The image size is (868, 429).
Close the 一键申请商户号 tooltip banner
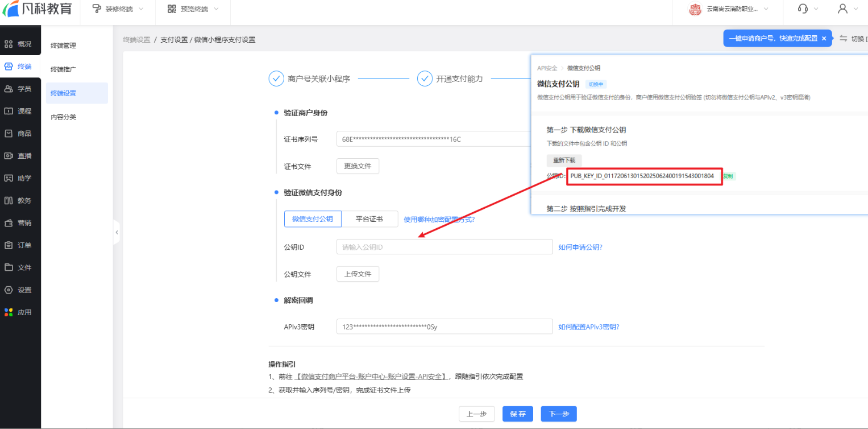(824, 38)
